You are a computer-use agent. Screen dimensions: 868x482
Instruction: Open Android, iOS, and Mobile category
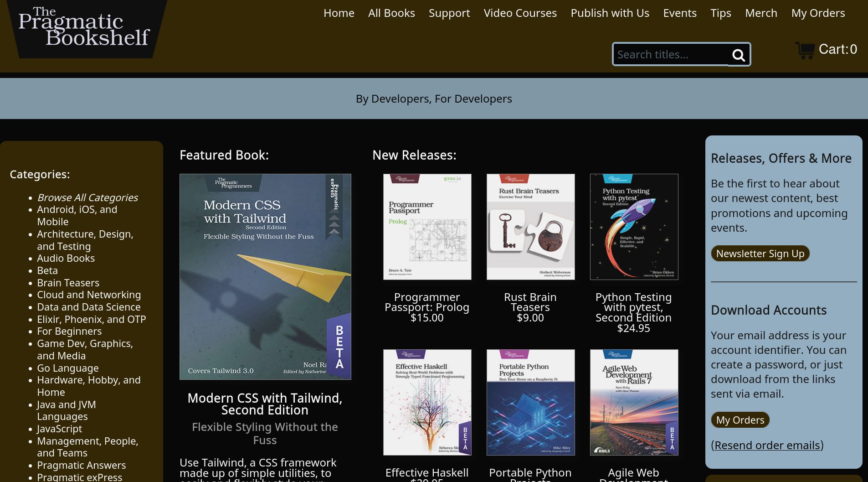tap(77, 216)
